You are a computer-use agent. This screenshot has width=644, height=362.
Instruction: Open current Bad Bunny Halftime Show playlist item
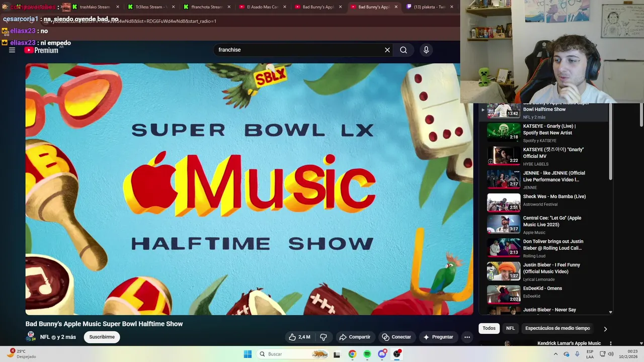tap(543, 111)
